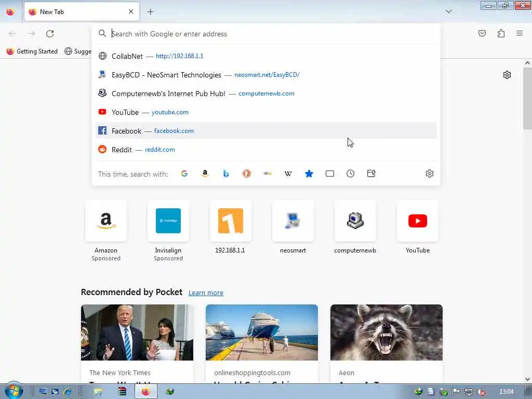Screen dimensions: 532x399
Task: Search bookmarks using the star icon
Action: point(309,174)
